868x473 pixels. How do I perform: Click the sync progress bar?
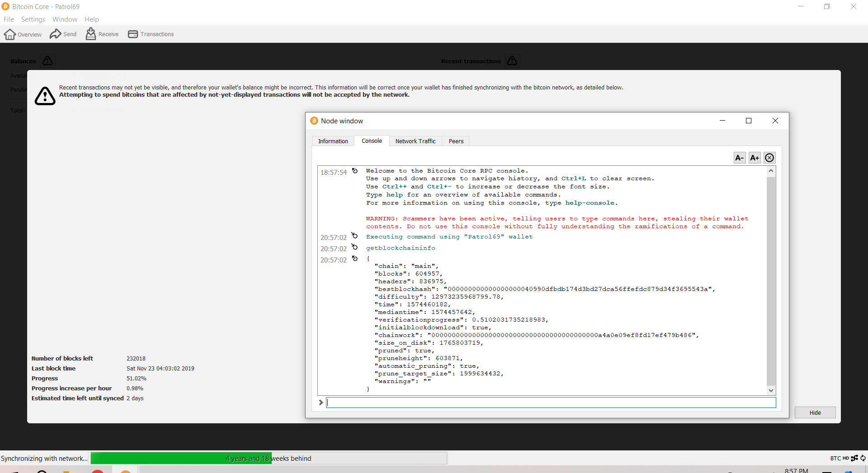[269, 458]
